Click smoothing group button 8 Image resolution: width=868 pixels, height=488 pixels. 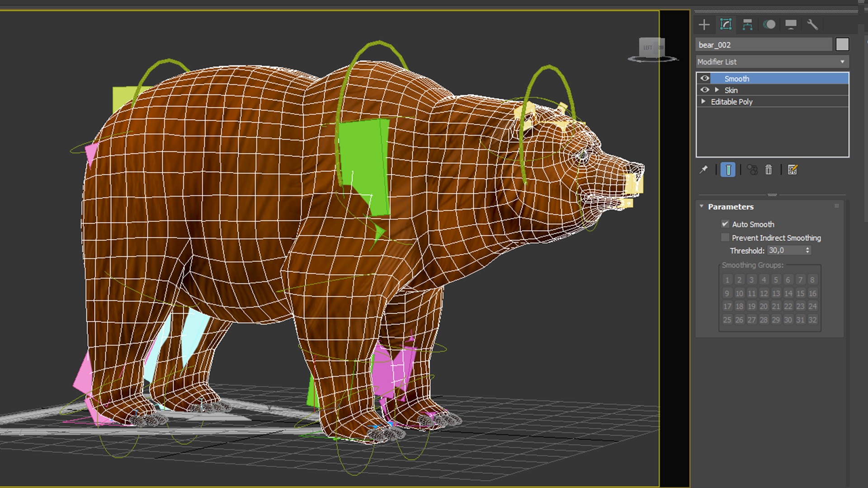click(x=812, y=280)
